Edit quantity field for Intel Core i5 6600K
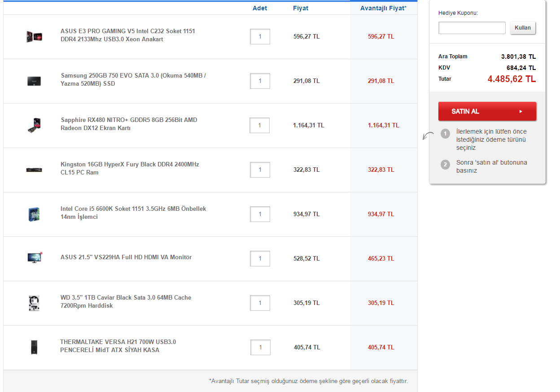The image size is (560, 392). pyautogui.click(x=260, y=214)
